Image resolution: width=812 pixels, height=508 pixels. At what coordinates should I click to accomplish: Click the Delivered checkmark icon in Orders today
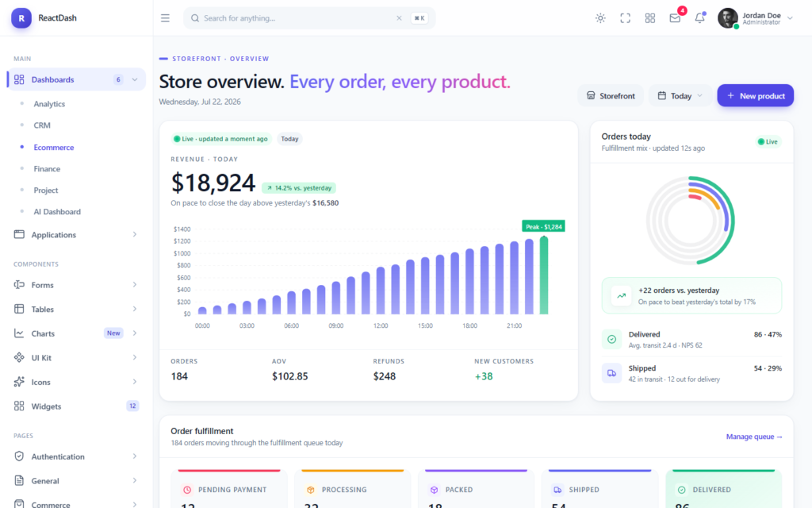coord(611,340)
